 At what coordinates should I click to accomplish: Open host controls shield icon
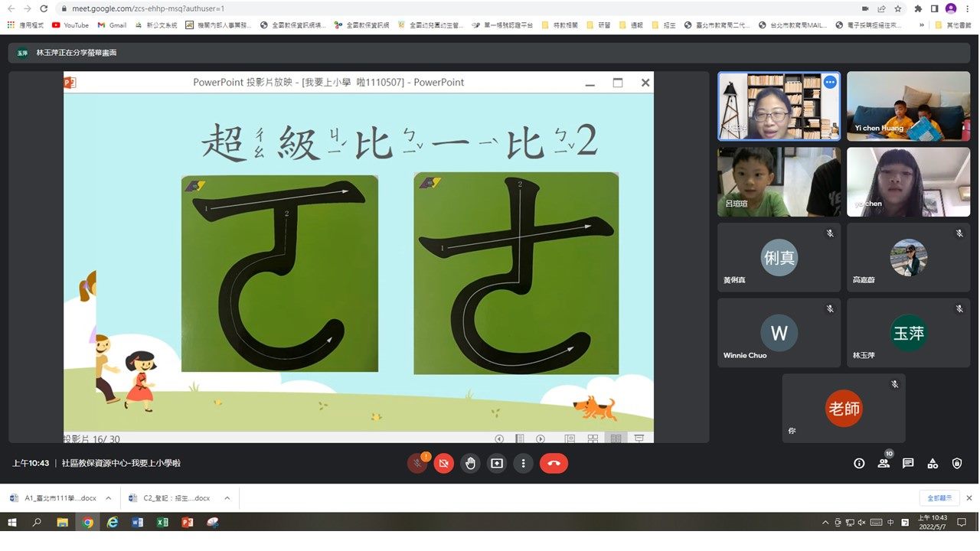(957, 463)
